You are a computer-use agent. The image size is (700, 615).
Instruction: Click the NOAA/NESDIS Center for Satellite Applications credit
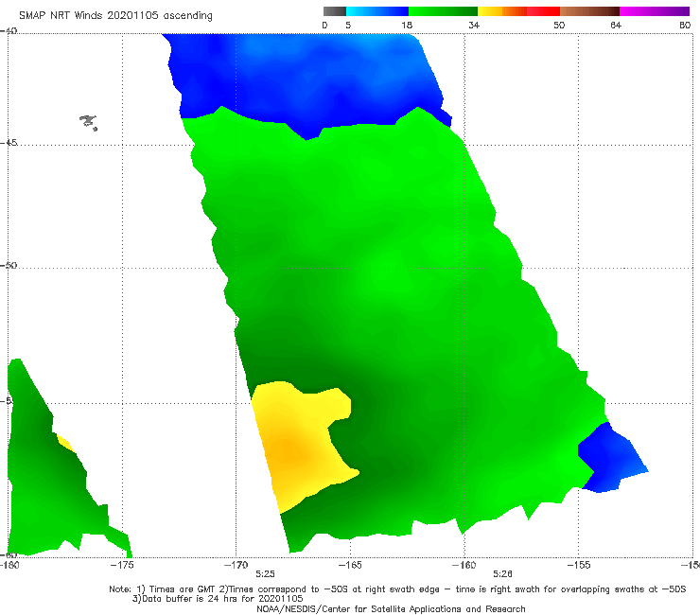(x=391, y=608)
